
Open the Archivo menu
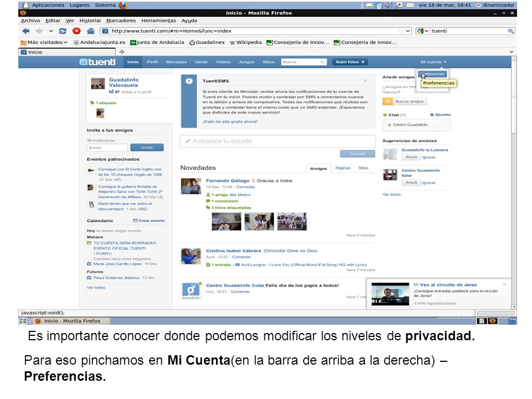click(30, 21)
